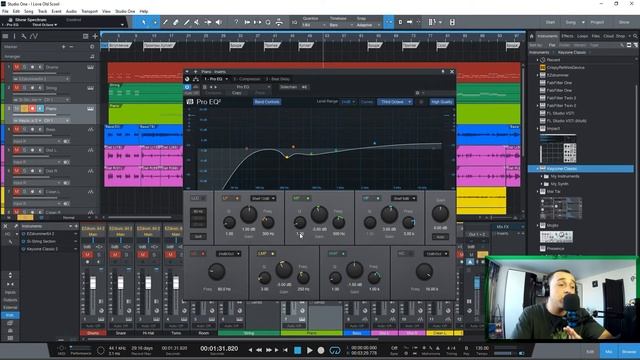Adjust the Pro EQ output Gain knob
Viewport: 640px width, 360px height.
point(440,213)
